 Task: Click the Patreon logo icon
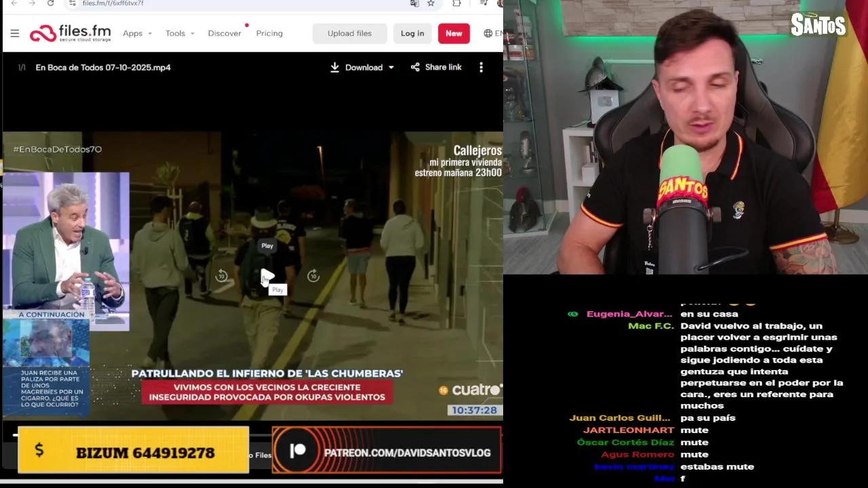pyautogui.click(x=298, y=451)
